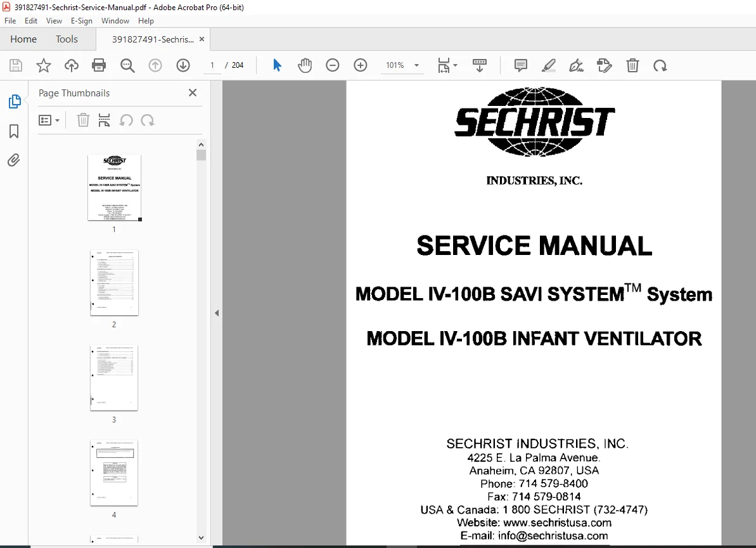Open the Sign document pen tool
Screen dimensions: 756x548
pos(577,65)
